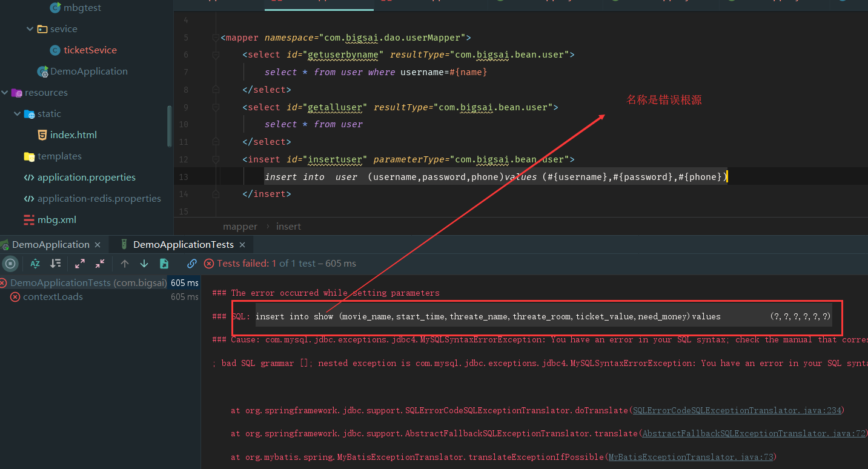Click failed icon beside DemoApplicationTests node

pyautogui.click(x=3, y=283)
